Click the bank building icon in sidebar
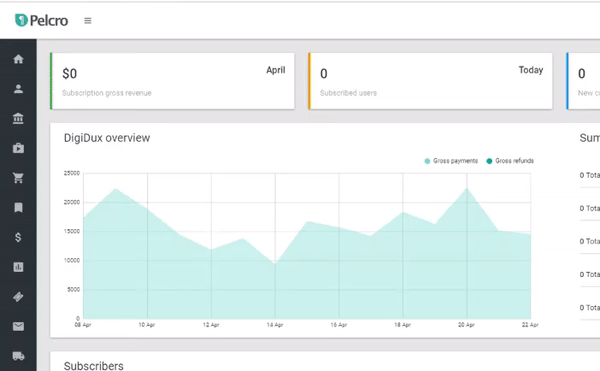Image resolution: width=600 pixels, height=371 pixels. click(18, 119)
